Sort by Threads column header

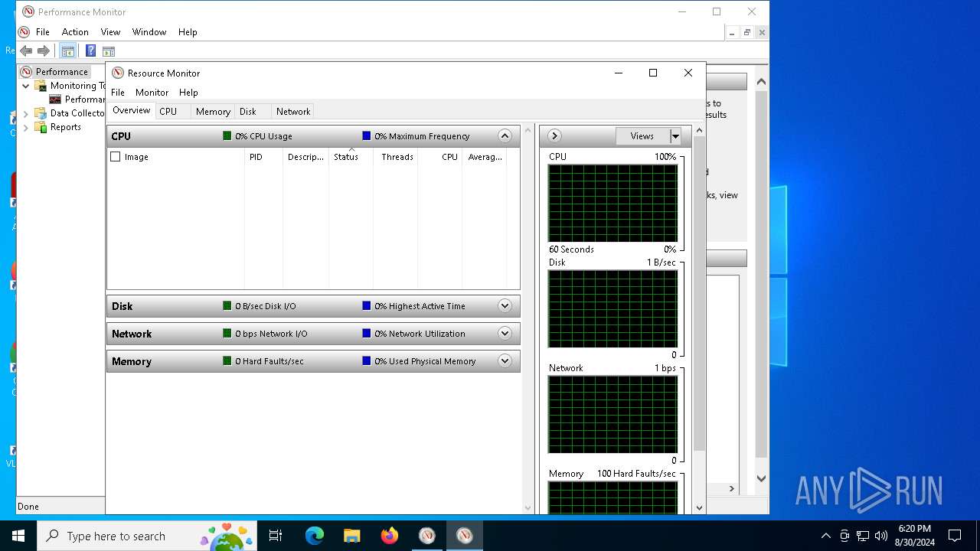click(x=395, y=157)
